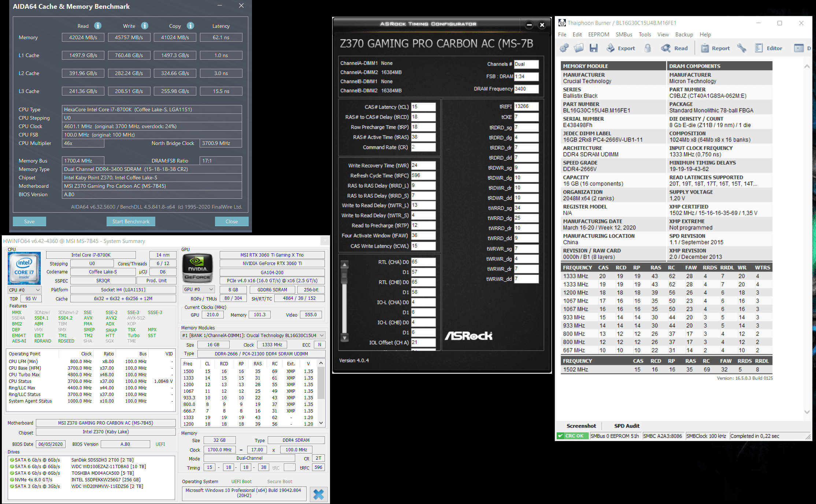Click the Memory Latency value 62.1 ns
This screenshot has width=816, height=504.
221,37
